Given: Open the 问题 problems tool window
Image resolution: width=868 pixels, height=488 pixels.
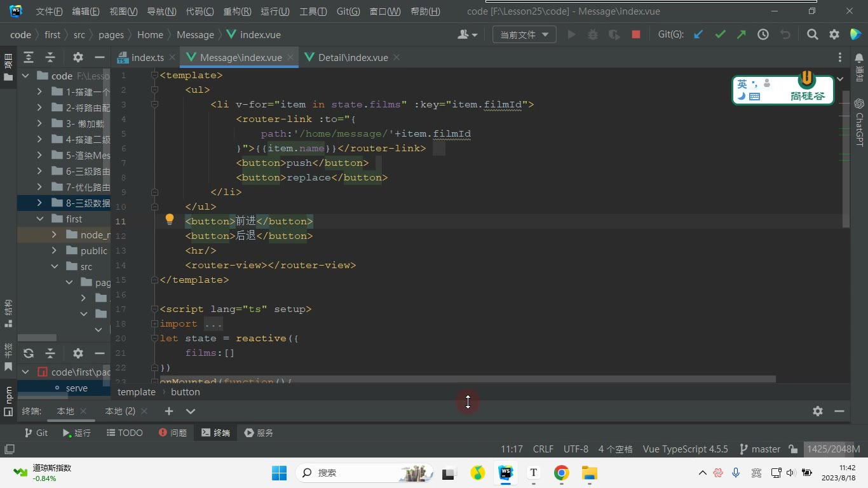Looking at the screenshot, I should click(173, 433).
